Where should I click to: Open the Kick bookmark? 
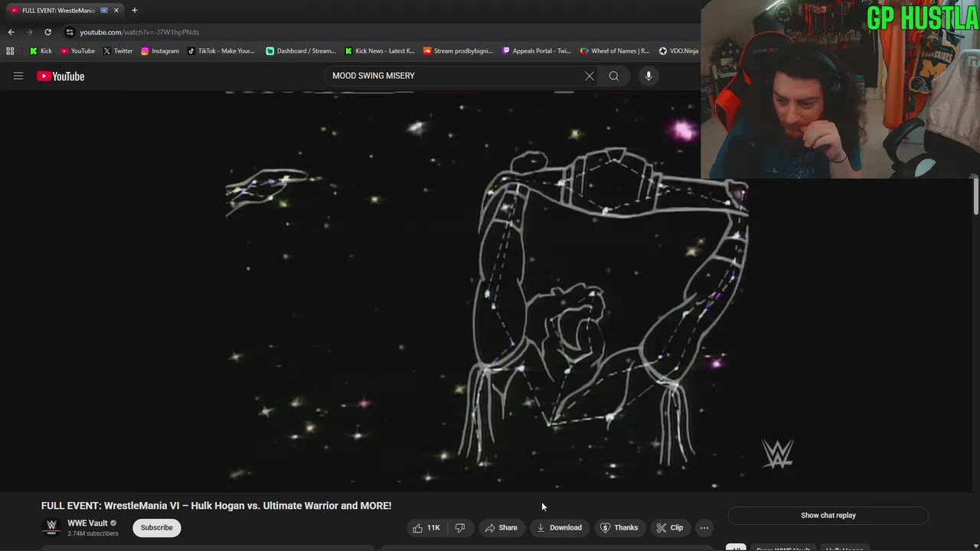[41, 51]
